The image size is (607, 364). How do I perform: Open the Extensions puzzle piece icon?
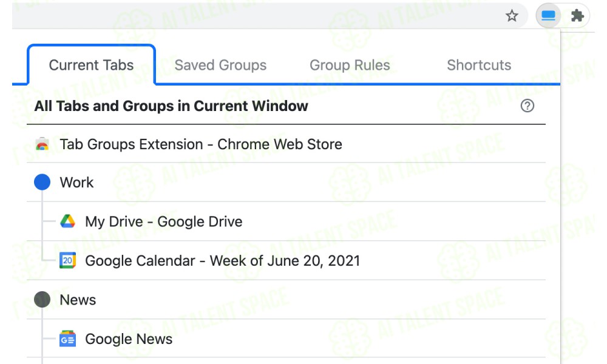[577, 16]
